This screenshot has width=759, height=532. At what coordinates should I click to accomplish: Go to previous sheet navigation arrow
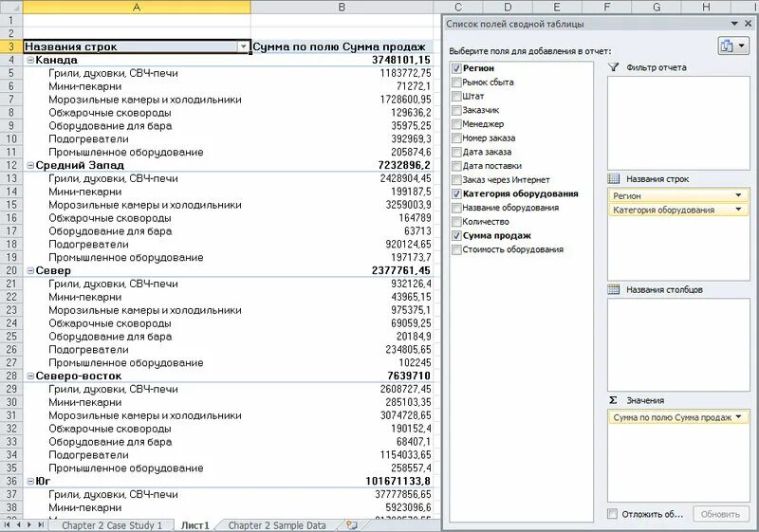pyautogui.click(x=18, y=524)
